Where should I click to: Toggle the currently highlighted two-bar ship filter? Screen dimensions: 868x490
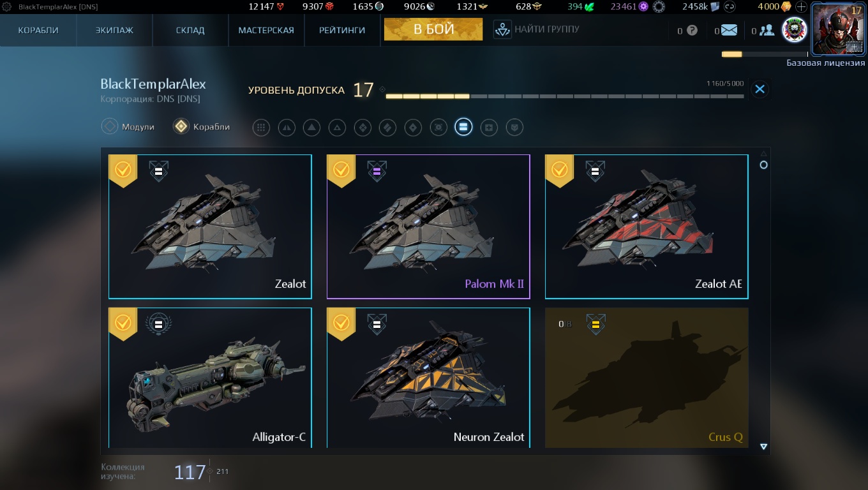463,128
